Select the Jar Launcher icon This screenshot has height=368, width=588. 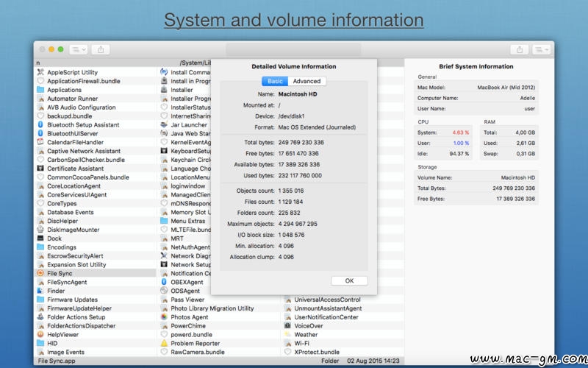[164, 124]
